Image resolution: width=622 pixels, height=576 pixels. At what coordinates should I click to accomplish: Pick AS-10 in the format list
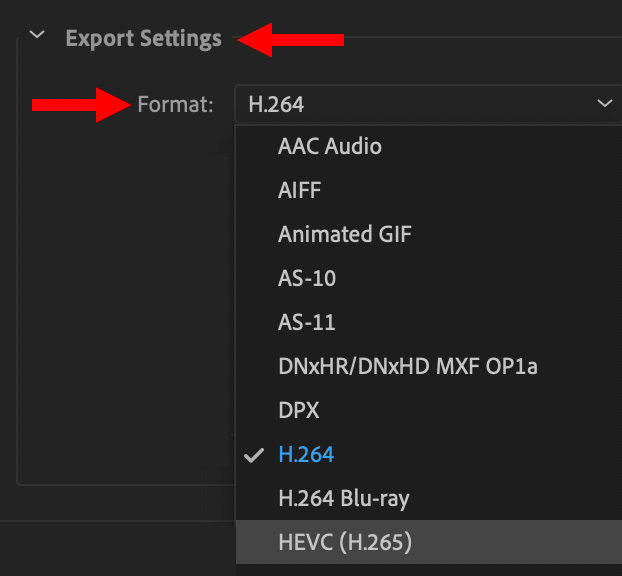click(429, 278)
